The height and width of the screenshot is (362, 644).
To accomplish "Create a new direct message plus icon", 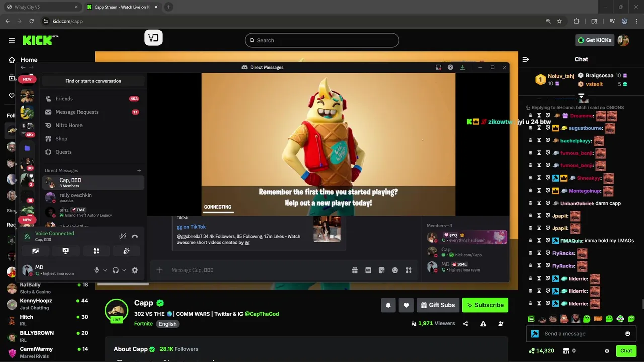I will 139,170.
